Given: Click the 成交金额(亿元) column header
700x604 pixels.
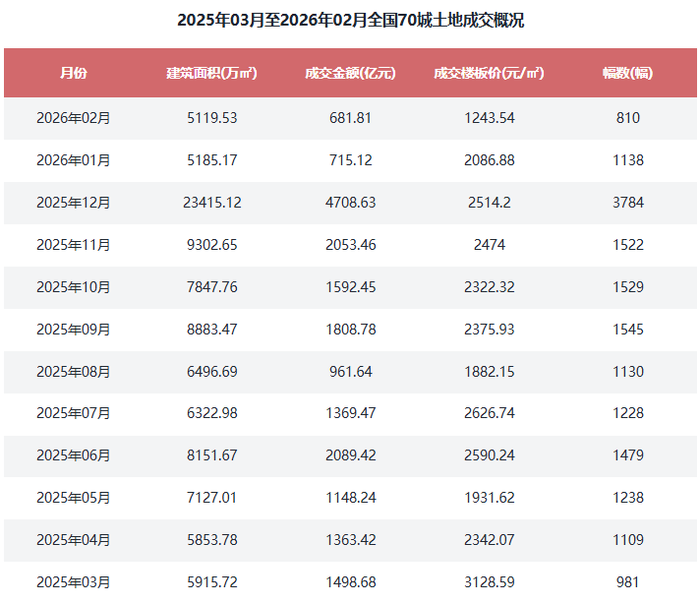Looking at the screenshot, I should 350,73.
